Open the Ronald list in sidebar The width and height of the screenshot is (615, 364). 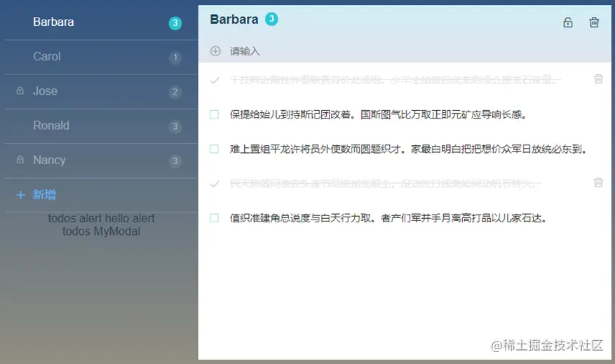(101, 126)
